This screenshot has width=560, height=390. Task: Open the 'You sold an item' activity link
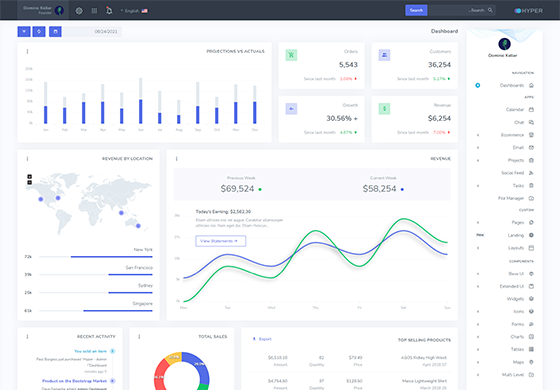(90, 351)
